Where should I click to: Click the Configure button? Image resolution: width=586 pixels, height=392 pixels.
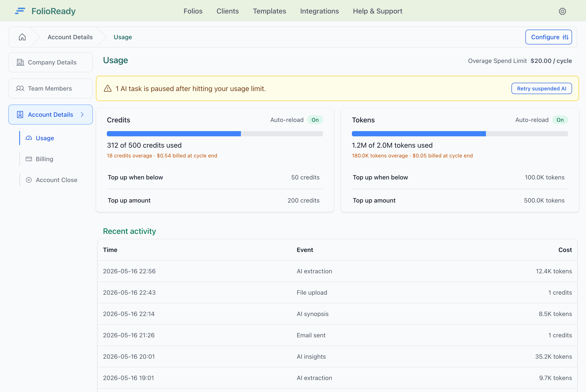[x=549, y=37]
